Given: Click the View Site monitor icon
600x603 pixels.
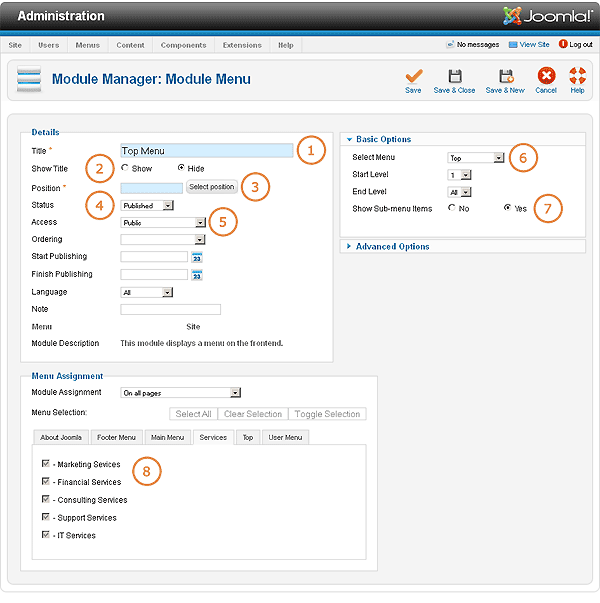Looking at the screenshot, I should (x=513, y=45).
